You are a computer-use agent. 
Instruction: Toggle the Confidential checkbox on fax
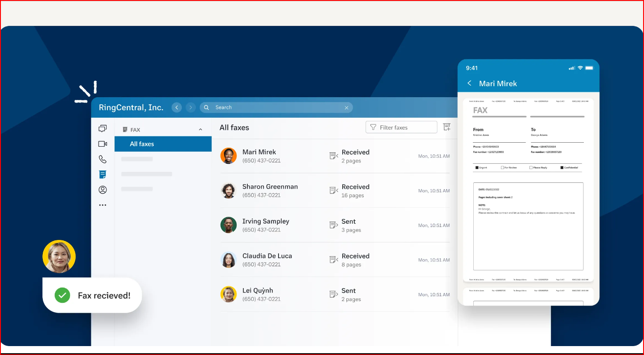562,168
